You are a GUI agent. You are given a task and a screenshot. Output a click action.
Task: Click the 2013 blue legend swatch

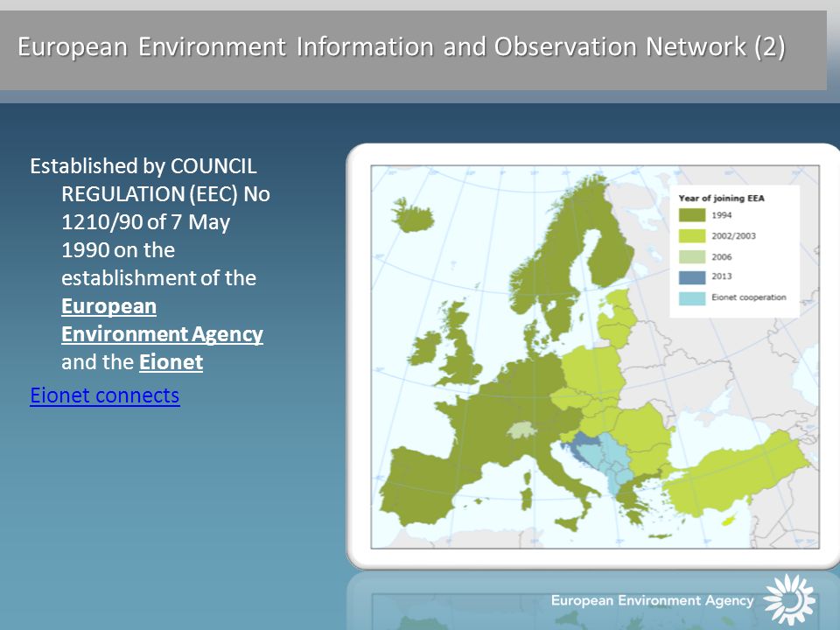(x=691, y=277)
